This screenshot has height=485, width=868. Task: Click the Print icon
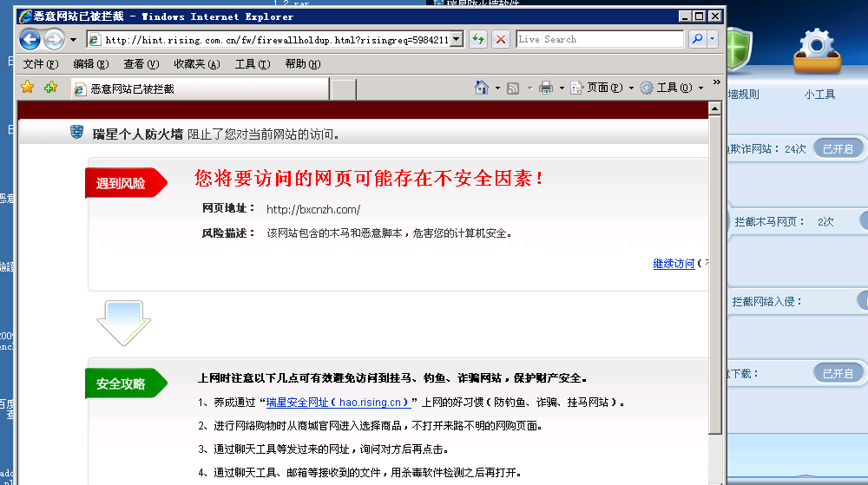pyautogui.click(x=546, y=88)
